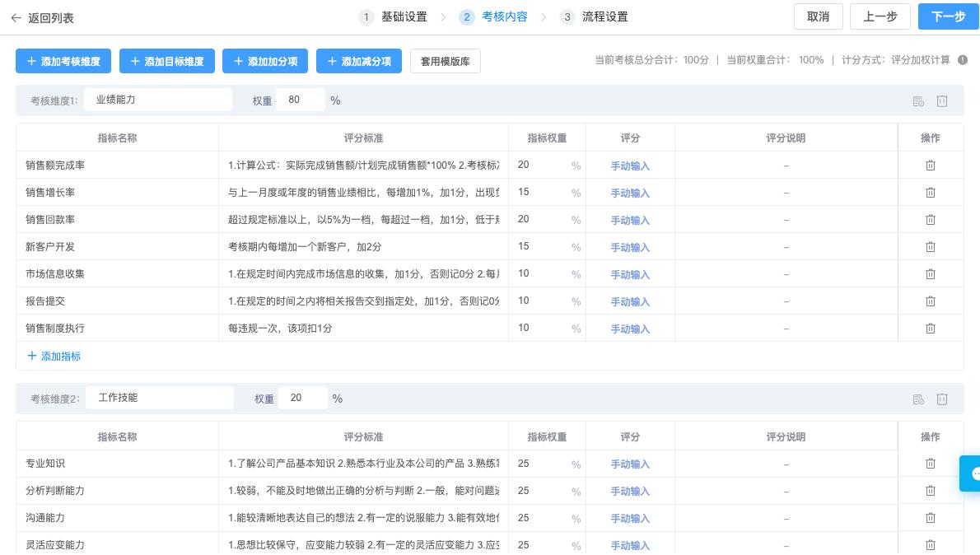Delete the 分析判断能力 indicator row
The height and width of the screenshot is (555, 980).
[930, 491]
